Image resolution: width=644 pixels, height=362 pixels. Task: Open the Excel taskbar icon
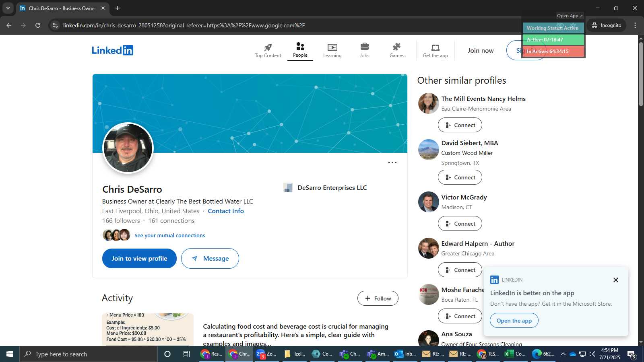(x=515, y=354)
